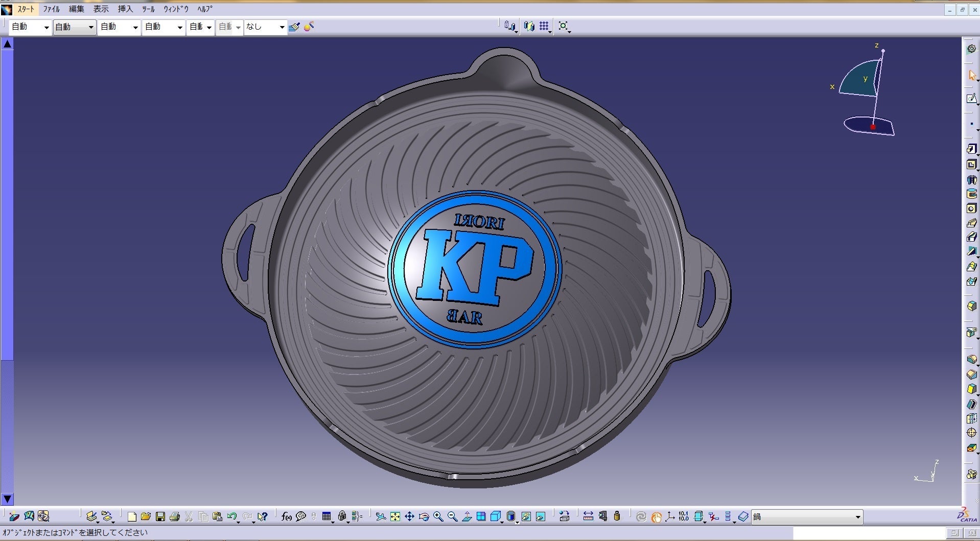Screen dimensions: 980x541
Task: Toggle the Fly mode airplane icon
Action: (381, 516)
